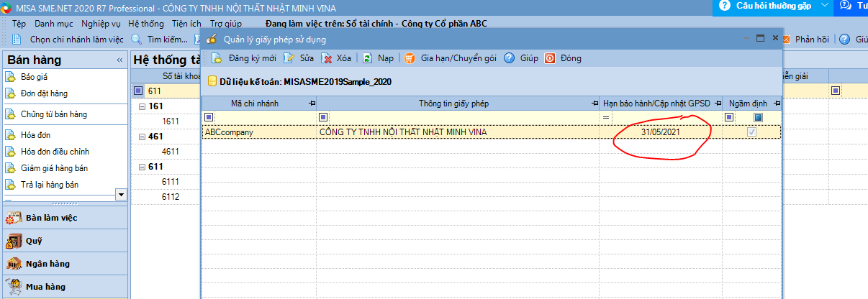868x299 pixels.
Task: Switch to Ngân hàng module
Action: tap(64, 264)
